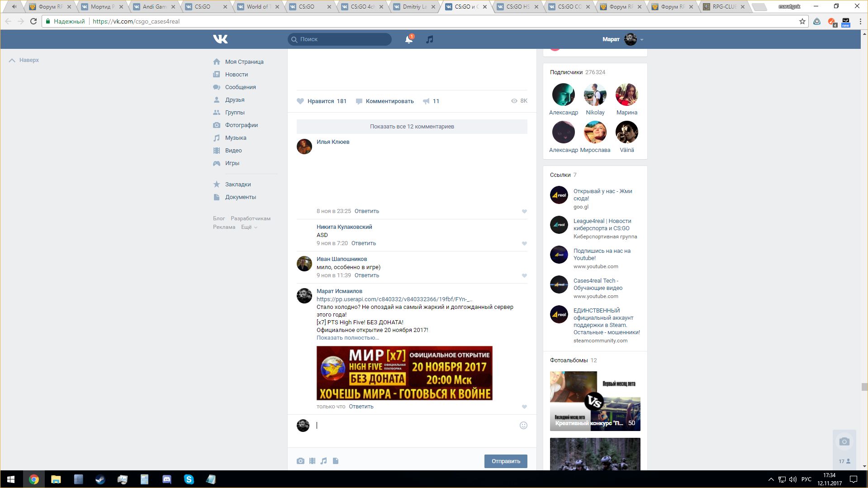Open the Chrome address bar URL

pos(136,21)
